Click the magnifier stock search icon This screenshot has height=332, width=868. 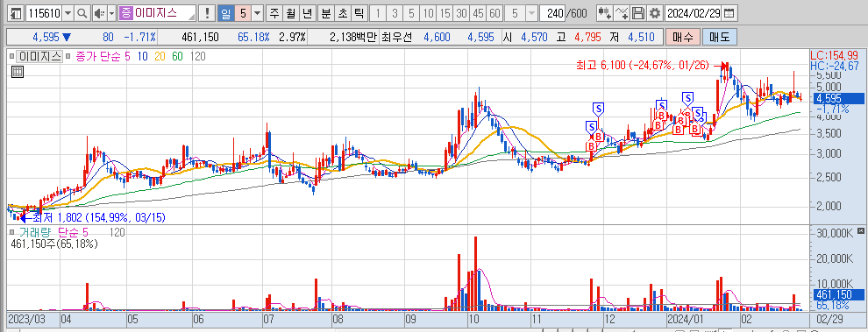point(82,13)
